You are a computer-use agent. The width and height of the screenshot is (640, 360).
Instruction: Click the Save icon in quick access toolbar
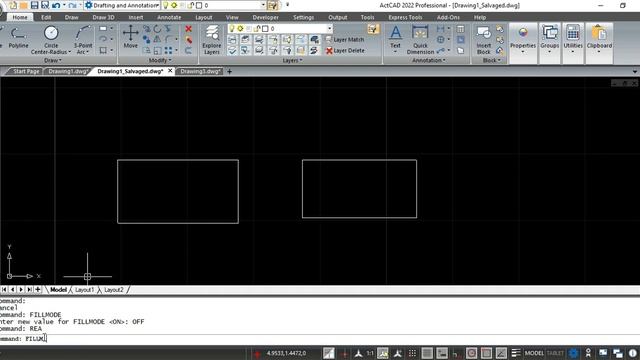click(x=34, y=5)
